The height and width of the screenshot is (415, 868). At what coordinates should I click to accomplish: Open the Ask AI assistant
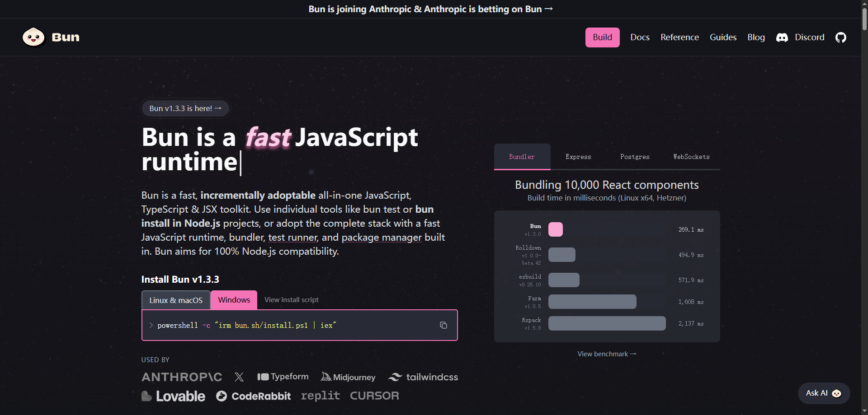[x=823, y=393]
